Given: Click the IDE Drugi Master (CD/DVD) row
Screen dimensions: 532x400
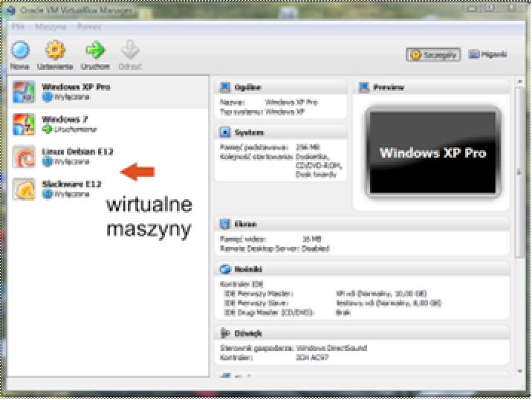Looking at the screenshot, I should (287, 312).
